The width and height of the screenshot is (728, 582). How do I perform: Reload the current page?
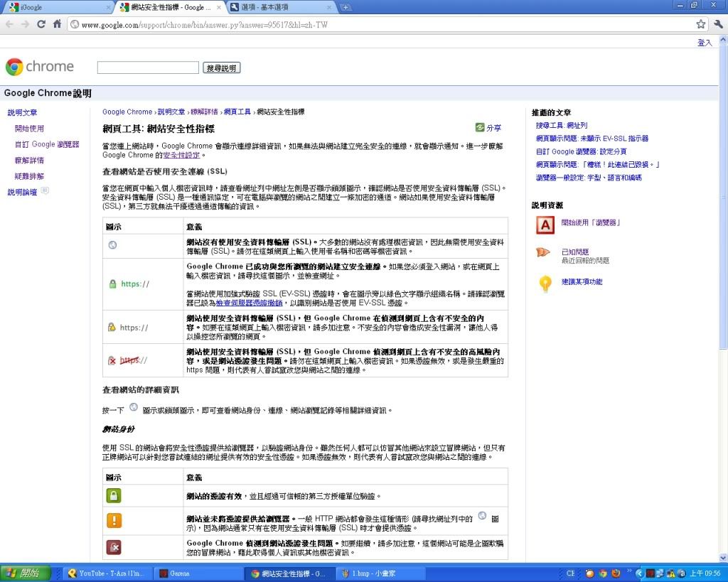[x=41, y=24]
